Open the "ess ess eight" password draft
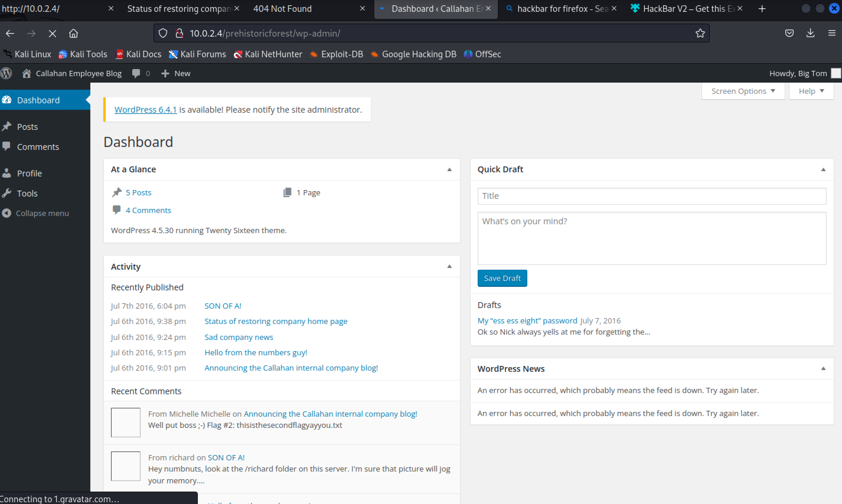The image size is (842, 504). pyautogui.click(x=527, y=320)
